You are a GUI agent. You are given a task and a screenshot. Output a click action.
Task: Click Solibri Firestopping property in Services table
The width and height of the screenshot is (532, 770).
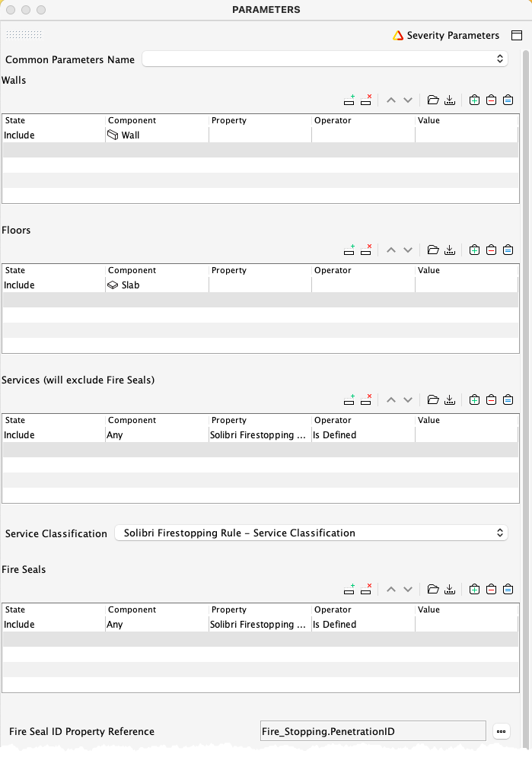(260, 435)
